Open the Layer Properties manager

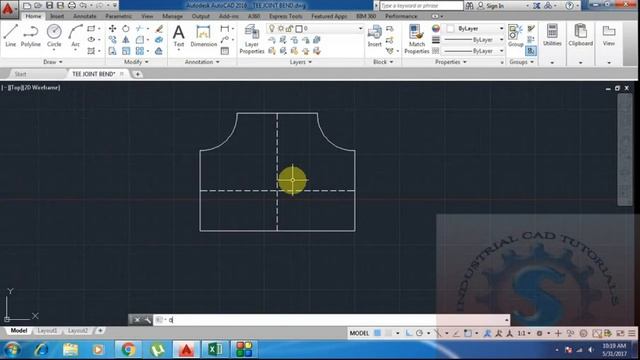(251, 39)
